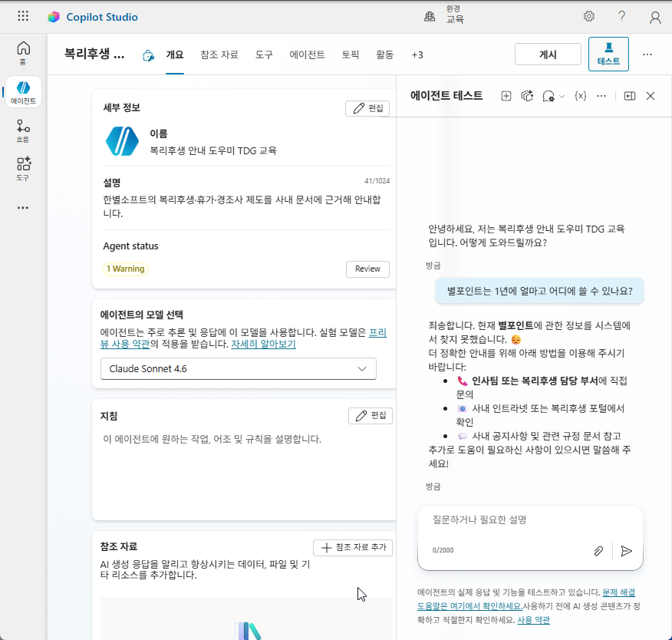Click the 1 Warning status badge
The height and width of the screenshot is (640, 672).
pyautogui.click(x=126, y=269)
